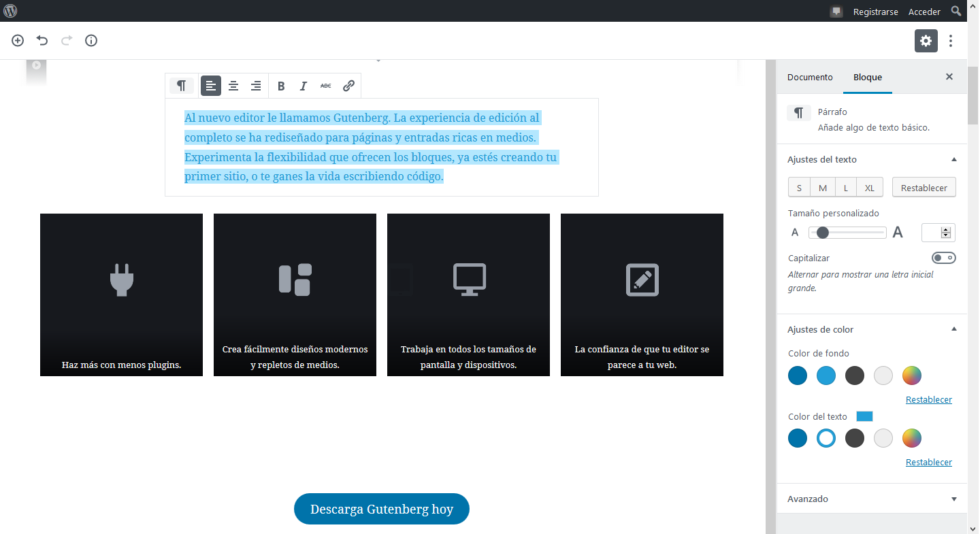Select the Bloque tab
Image resolution: width=980 pixels, height=534 pixels.
click(x=868, y=77)
